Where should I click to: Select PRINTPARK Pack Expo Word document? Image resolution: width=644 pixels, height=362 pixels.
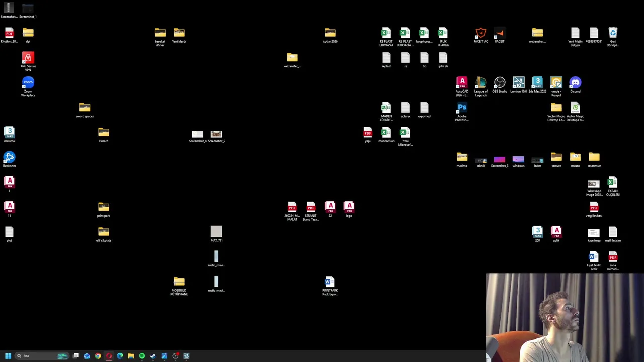pyautogui.click(x=330, y=286)
